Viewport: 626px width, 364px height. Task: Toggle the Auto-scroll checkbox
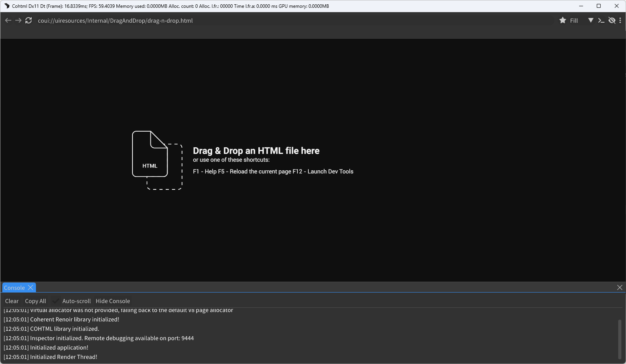point(56,301)
